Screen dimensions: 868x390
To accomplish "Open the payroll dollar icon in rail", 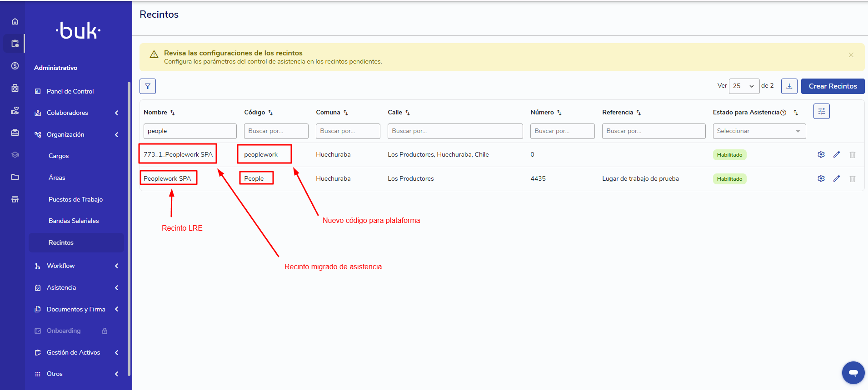I will tap(15, 66).
